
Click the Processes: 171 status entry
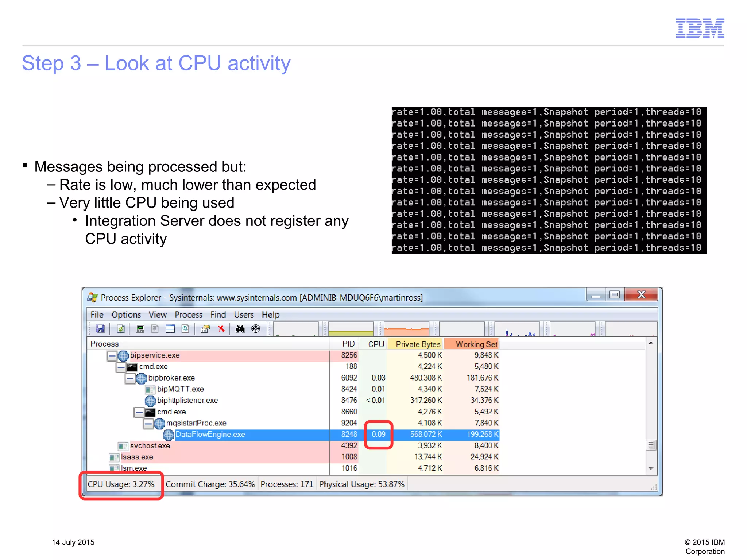[287, 484]
